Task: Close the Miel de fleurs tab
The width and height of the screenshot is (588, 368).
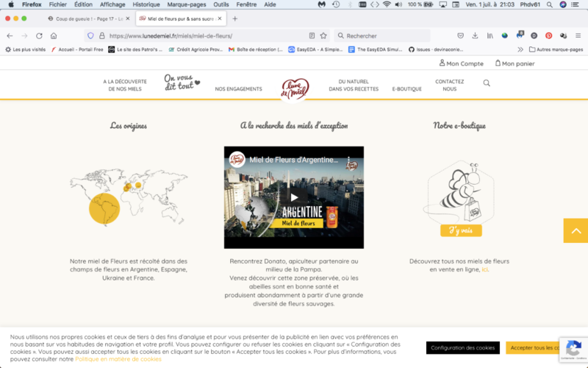Action: click(220, 18)
